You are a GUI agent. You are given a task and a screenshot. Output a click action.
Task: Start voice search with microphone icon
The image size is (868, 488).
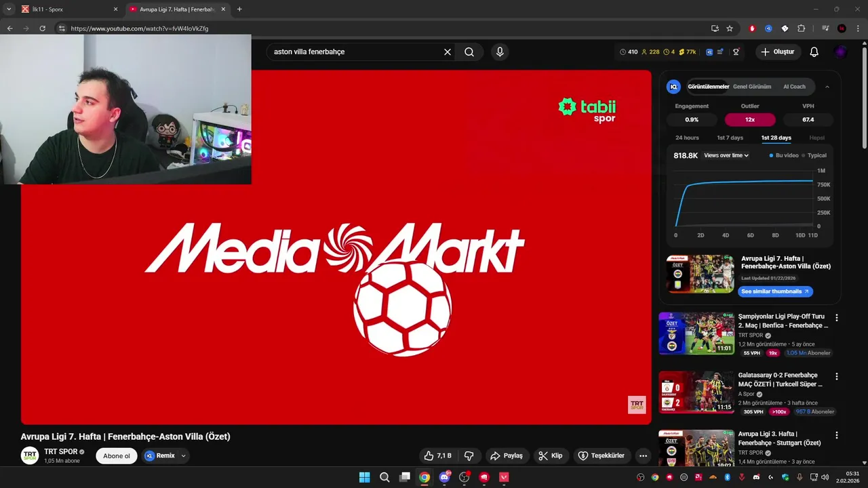(500, 52)
